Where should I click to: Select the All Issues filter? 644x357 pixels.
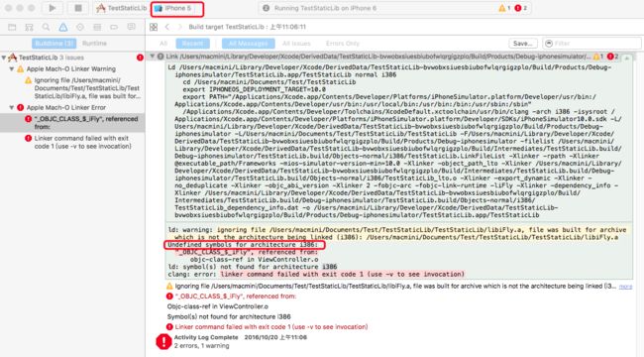296,44
